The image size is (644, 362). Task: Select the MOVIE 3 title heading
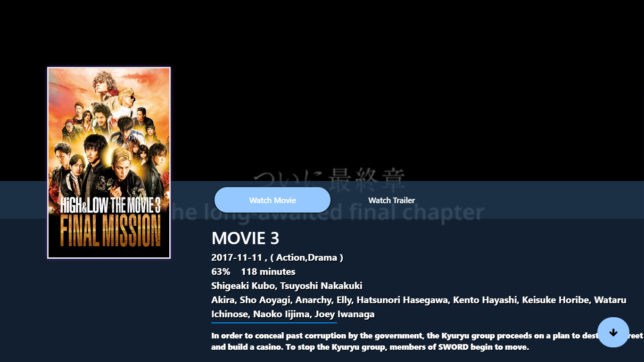245,238
